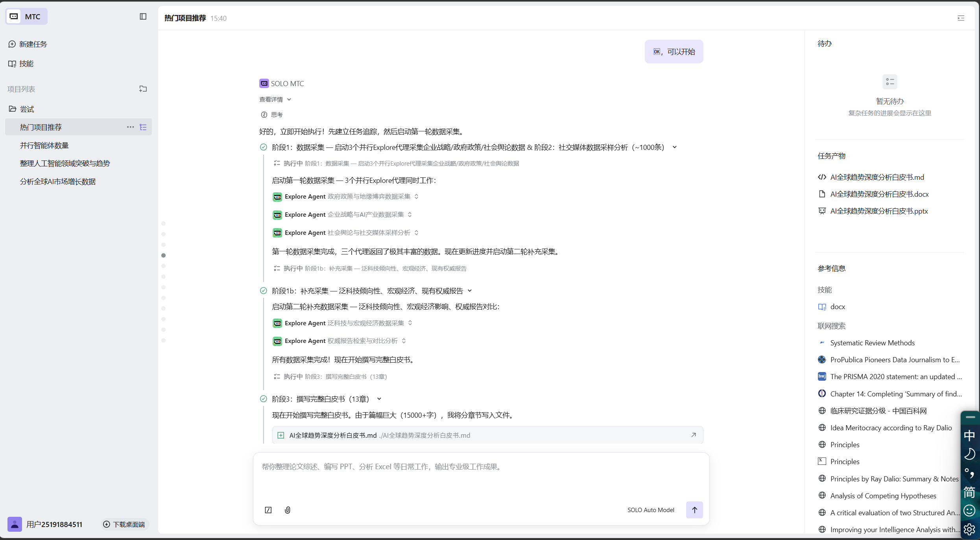The width and height of the screenshot is (980, 540).
Task: Open the 并行智能体数量 task
Action: coord(44,146)
